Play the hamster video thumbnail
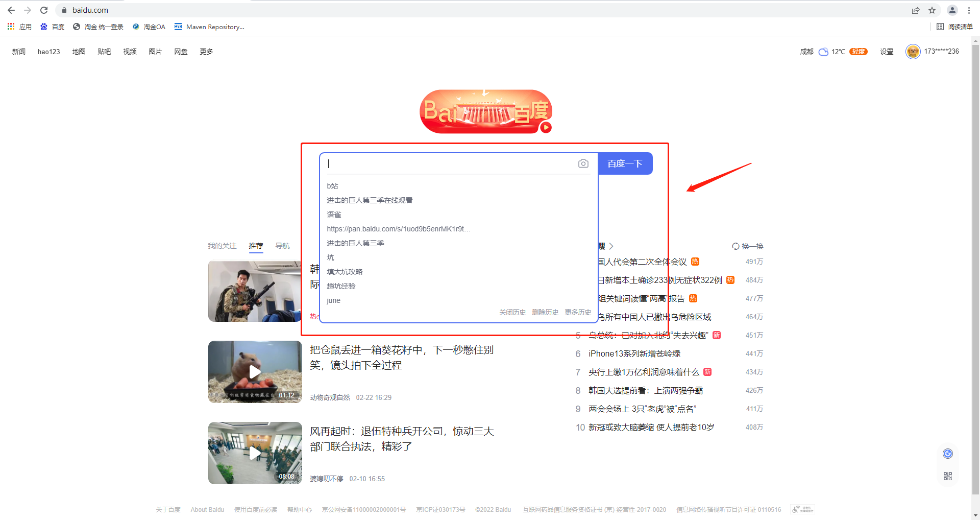The height and width of the screenshot is (520, 980). coord(255,372)
